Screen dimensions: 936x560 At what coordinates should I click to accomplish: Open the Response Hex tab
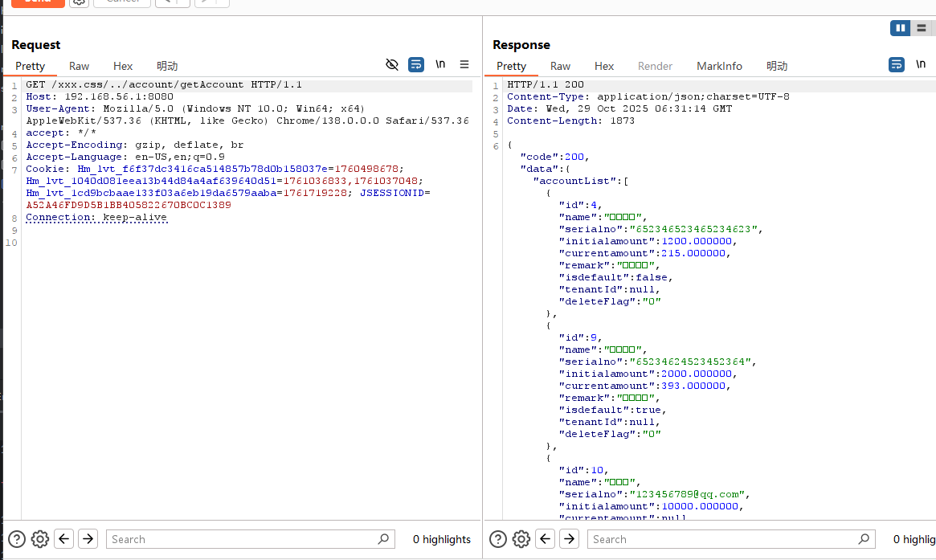[604, 66]
